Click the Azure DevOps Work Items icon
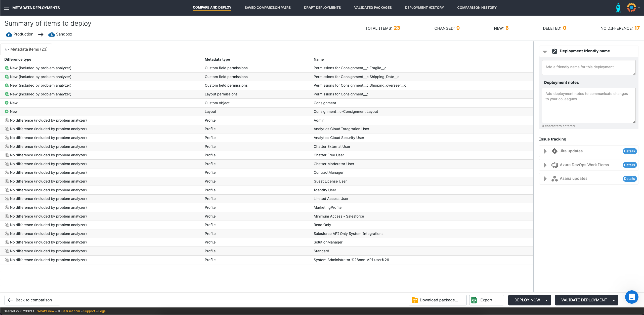 pos(554,165)
